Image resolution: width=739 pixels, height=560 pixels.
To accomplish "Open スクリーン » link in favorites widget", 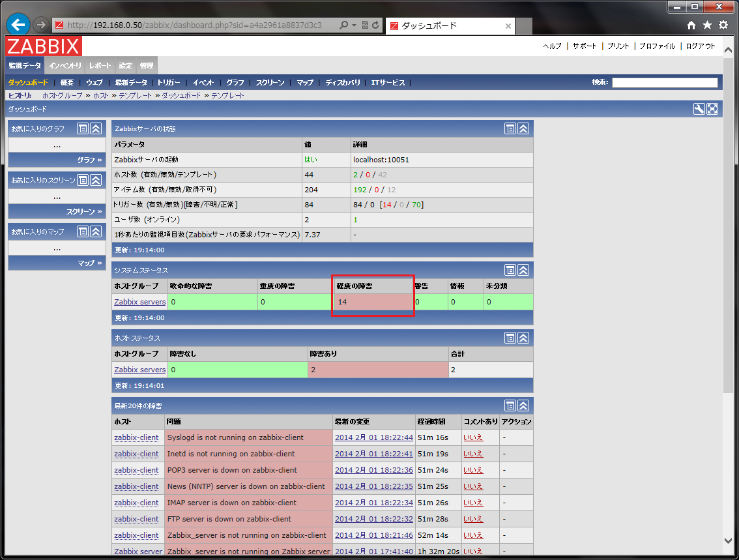I will point(84,212).
